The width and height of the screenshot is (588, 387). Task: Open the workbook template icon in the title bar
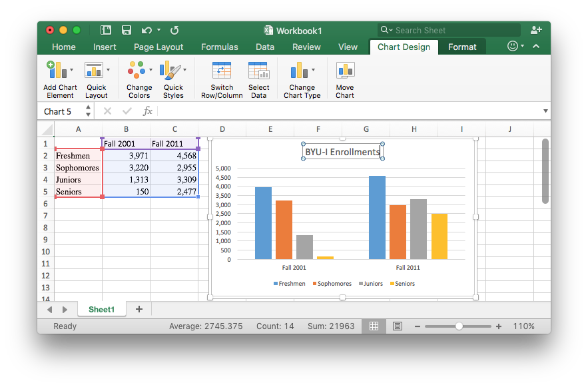click(106, 30)
